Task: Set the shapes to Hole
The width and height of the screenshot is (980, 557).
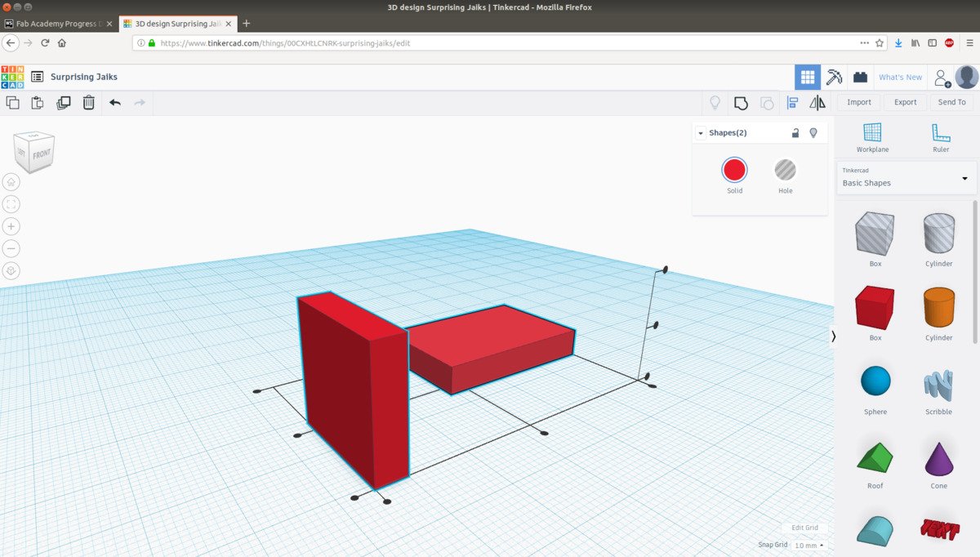Action: 785,170
